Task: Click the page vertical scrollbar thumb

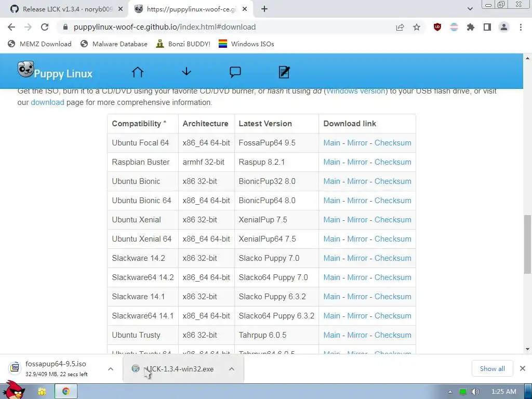Action: [x=527, y=244]
